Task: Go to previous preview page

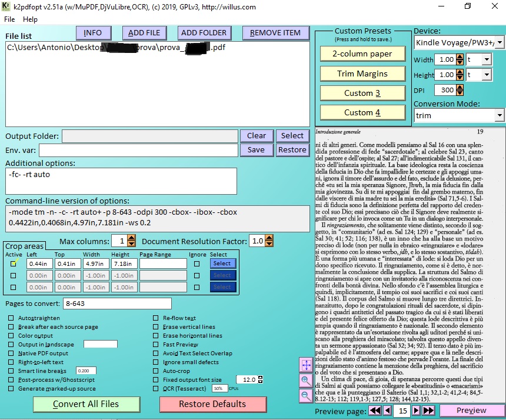Action: (388, 411)
